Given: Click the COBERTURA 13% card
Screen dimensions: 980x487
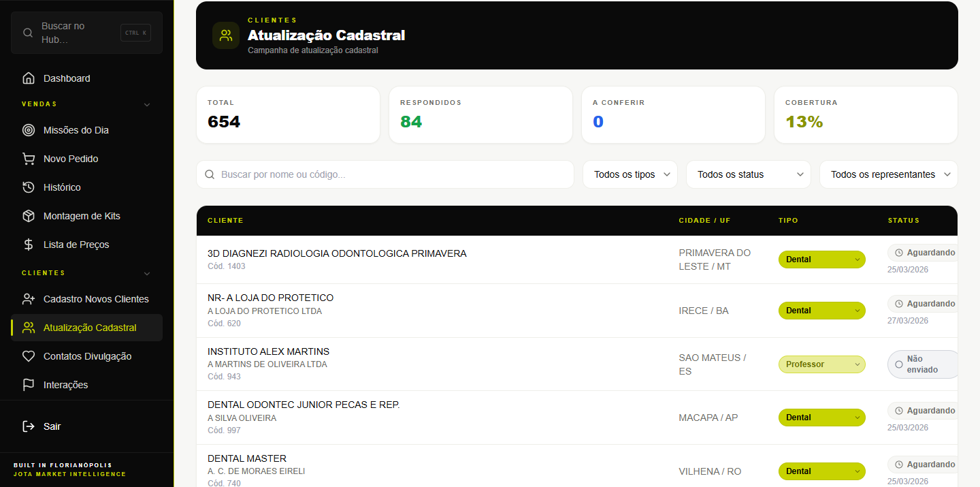Looking at the screenshot, I should pyautogui.click(x=866, y=114).
